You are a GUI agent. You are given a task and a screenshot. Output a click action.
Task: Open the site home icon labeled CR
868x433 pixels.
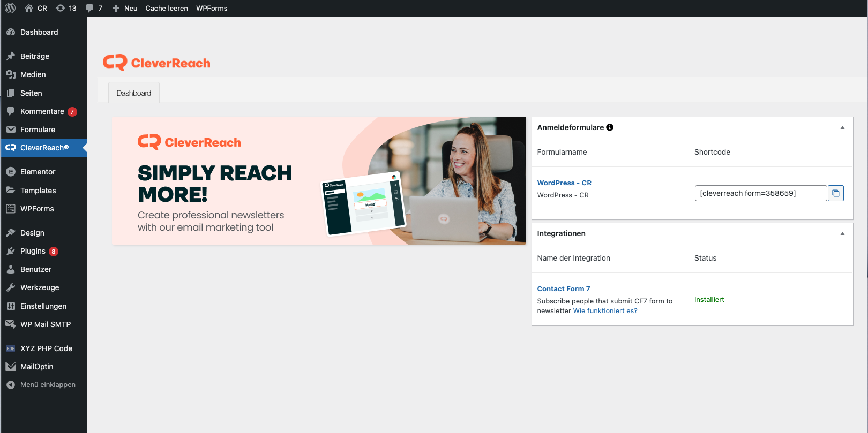coord(29,8)
